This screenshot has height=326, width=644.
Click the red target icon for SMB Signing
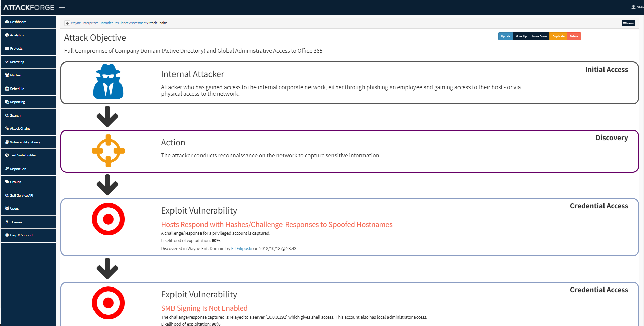(x=108, y=303)
